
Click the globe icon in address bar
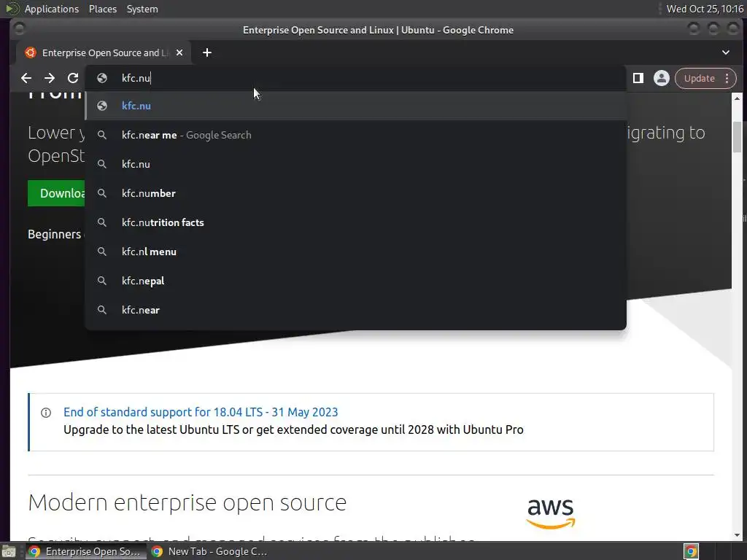click(x=102, y=78)
